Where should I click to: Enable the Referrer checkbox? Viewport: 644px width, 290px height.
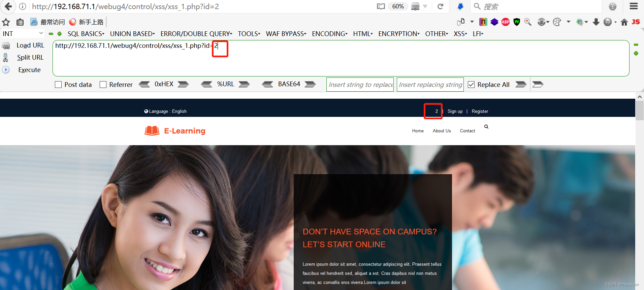pos(103,85)
